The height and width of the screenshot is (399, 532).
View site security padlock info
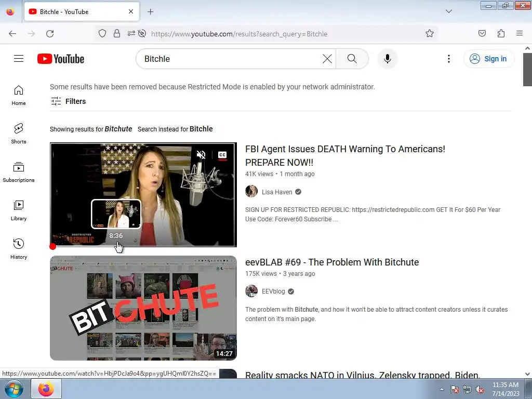(x=117, y=33)
